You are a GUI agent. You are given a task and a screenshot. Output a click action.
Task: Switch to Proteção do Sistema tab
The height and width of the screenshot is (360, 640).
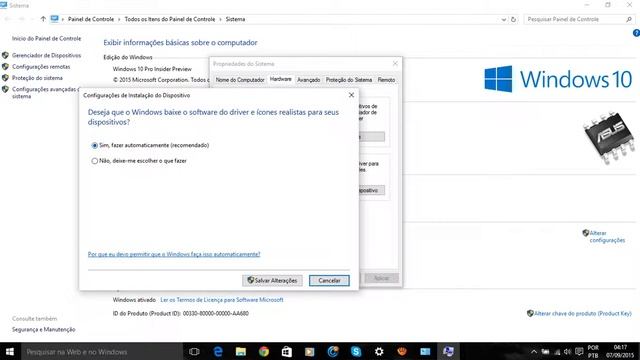pyautogui.click(x=349, y=80)
